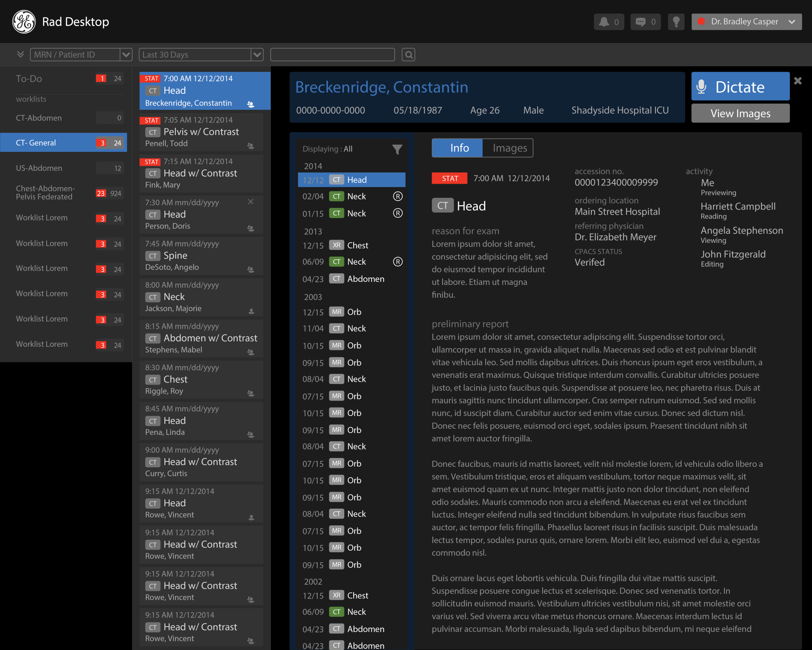Click the CT badge beside Head title
The width and height of the screenshot is (812, 650).
click(442, 205)
